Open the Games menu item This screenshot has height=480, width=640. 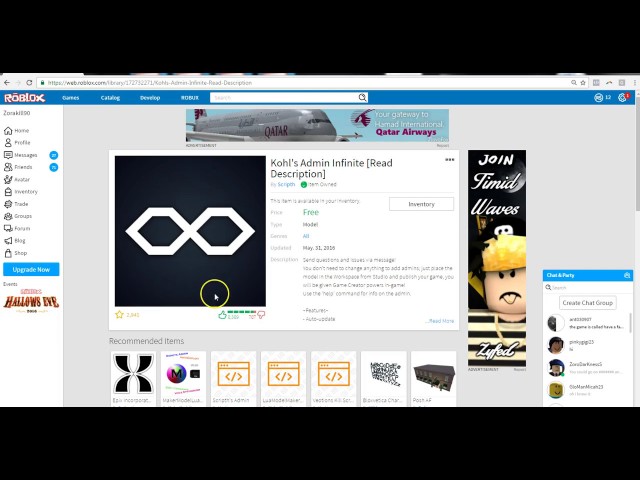(x=71, y=98)
